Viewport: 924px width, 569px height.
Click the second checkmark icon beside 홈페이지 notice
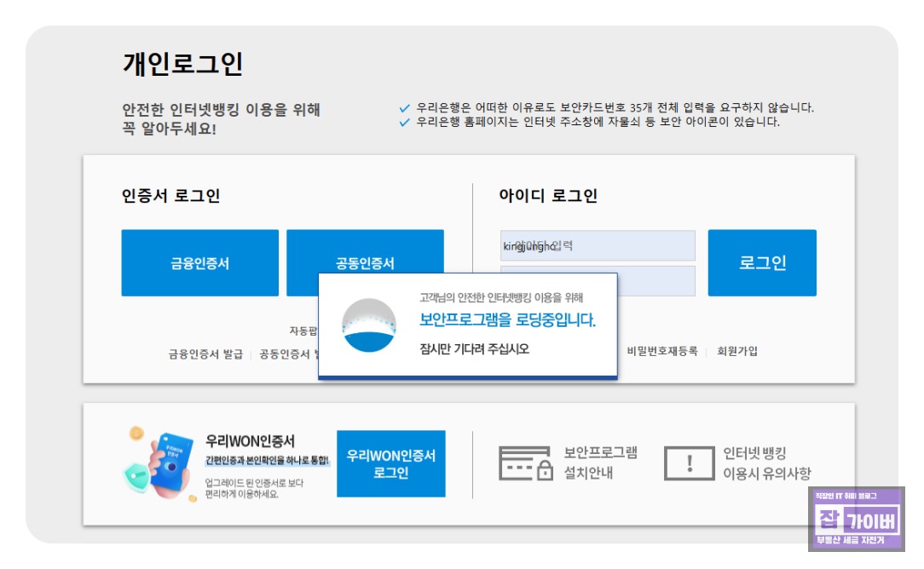pos(404,123)
